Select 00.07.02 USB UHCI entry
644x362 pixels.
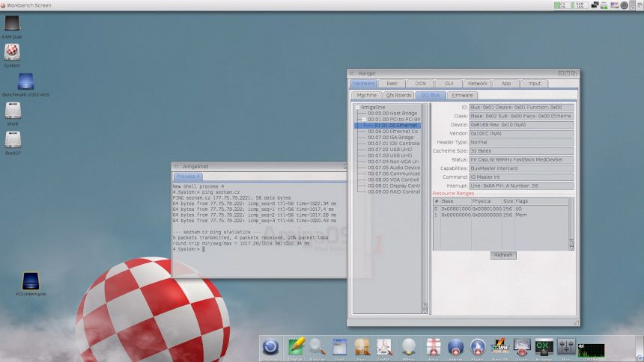click(389, 150)
